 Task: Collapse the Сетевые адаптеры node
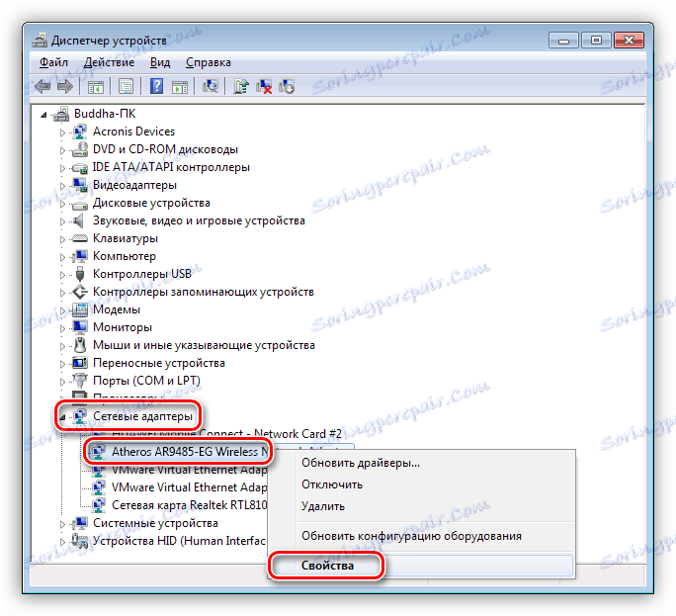coord(63,417)
